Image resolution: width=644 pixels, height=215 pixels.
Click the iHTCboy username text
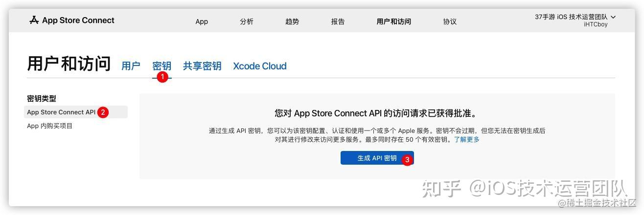596,24
